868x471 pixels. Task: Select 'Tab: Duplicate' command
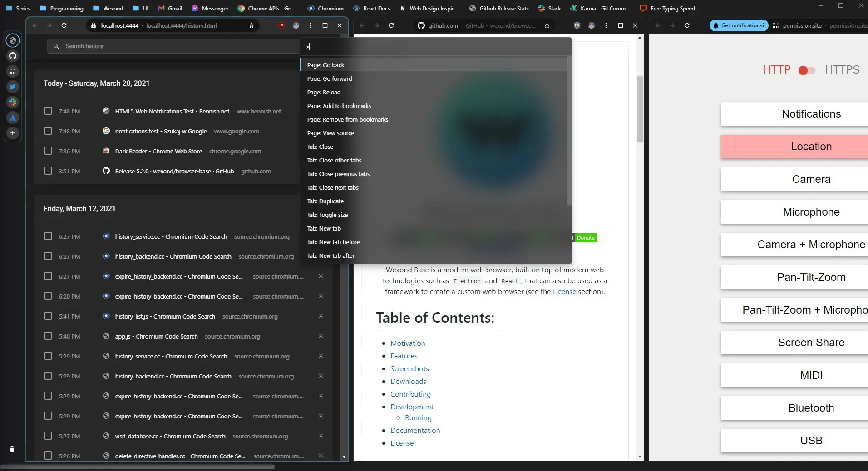[434, 201]
